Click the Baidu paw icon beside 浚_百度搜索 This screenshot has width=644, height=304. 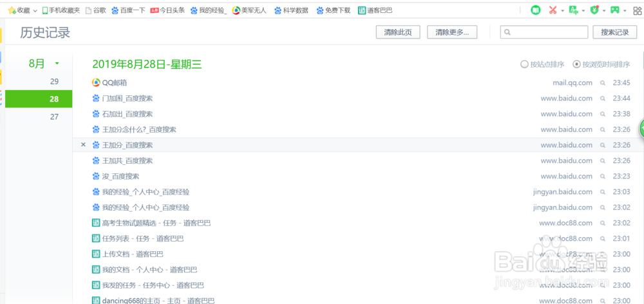[96, 176]
